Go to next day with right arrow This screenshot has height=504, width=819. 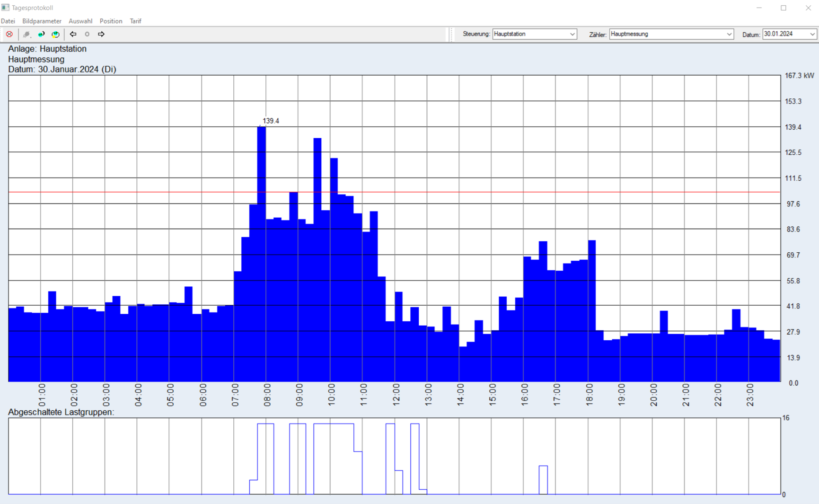click(x=101, y=34)
